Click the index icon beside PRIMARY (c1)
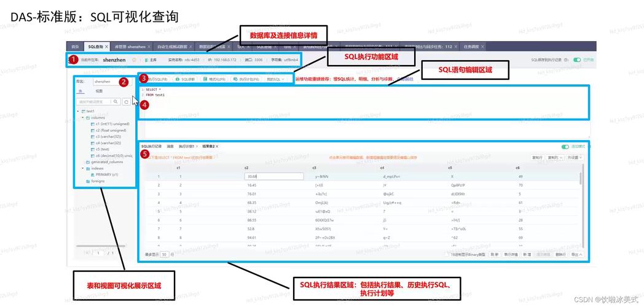 coord(92,174)
